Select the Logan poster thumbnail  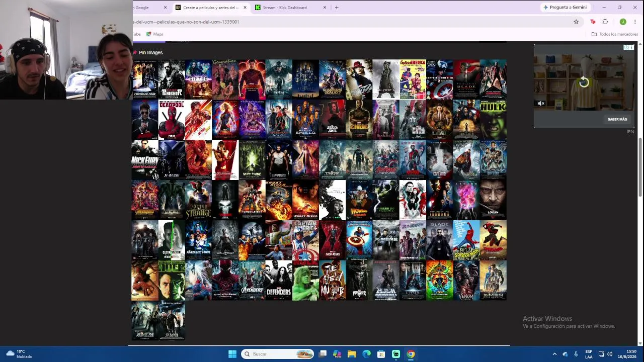click(x=493, y=200)
